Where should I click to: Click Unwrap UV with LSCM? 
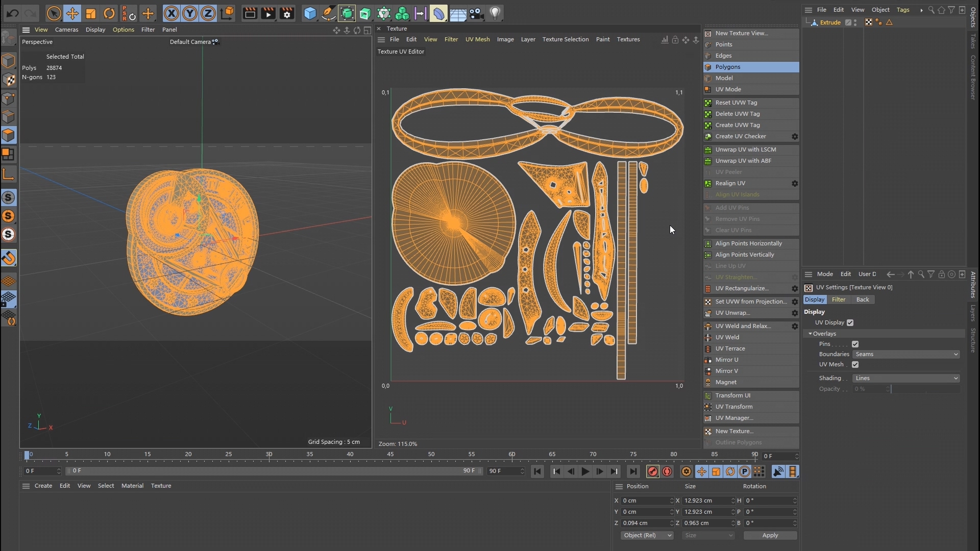pos(745,150)
